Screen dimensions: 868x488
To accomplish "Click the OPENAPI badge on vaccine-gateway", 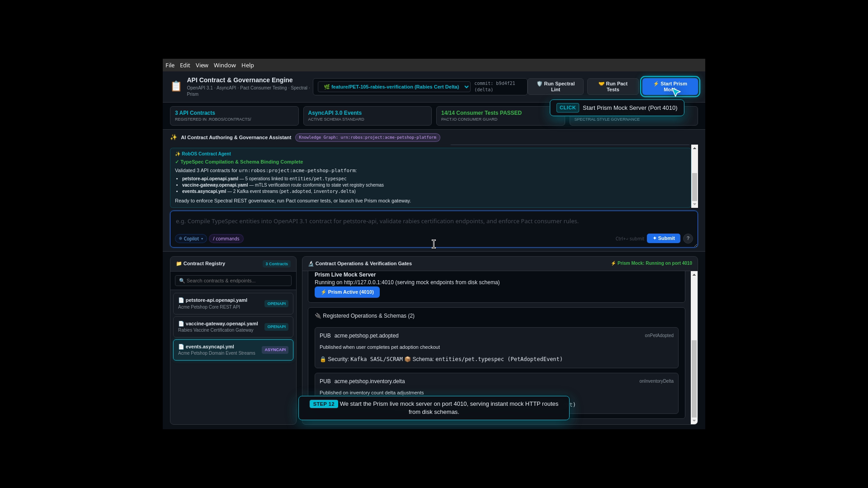I will point(276,327).
